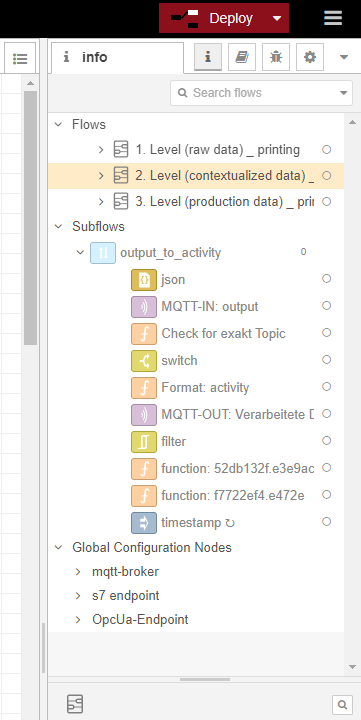The width and height of the screenshot is (361, 720).
Task: Select the Format: activity node label
Action: point(205,388)
